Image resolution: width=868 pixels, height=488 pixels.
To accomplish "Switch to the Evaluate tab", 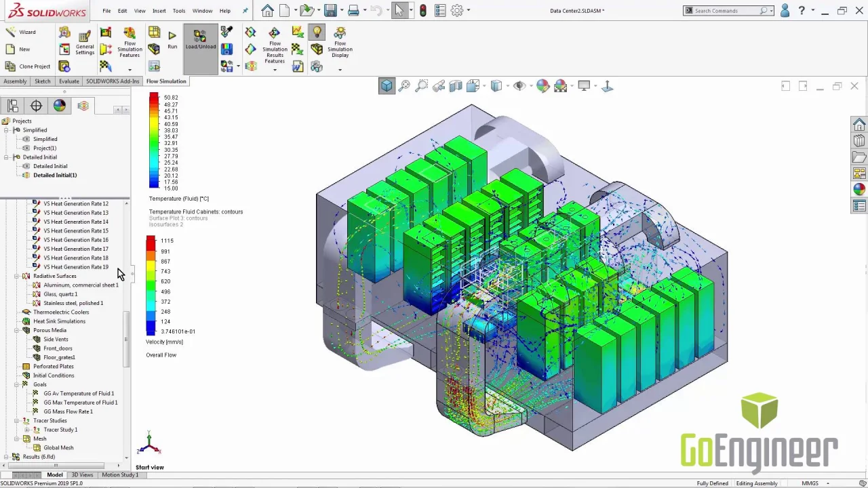I will coord(68,81).
